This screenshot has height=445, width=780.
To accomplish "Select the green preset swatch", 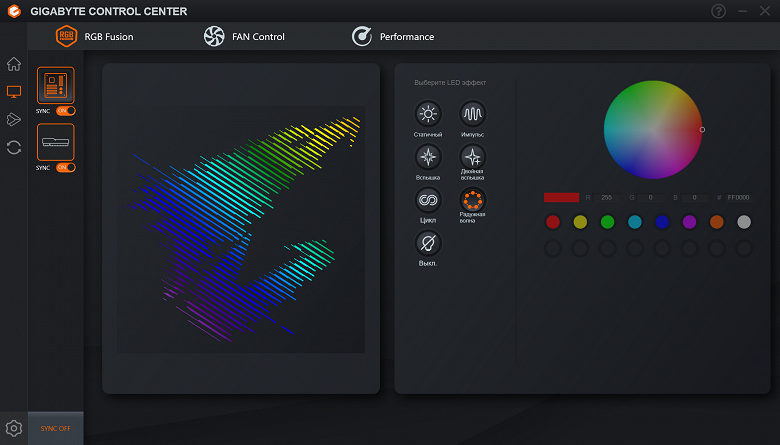I will click(x=607, y=222).
